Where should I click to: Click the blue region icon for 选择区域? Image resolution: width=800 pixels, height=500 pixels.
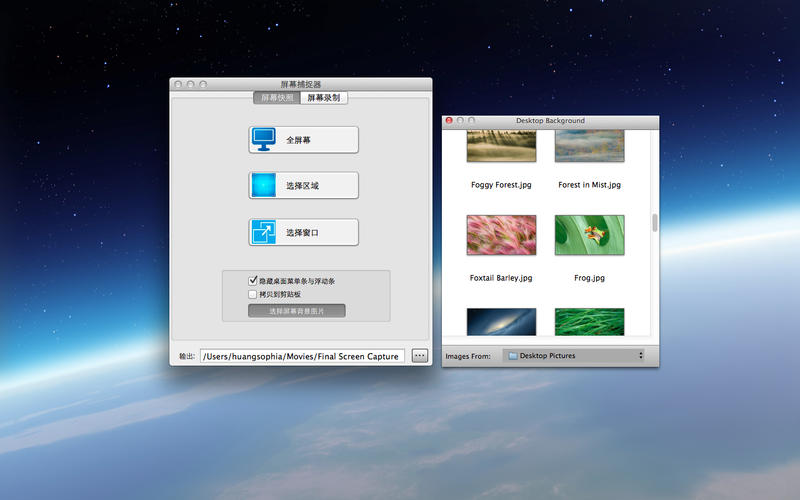click(265, 185)
